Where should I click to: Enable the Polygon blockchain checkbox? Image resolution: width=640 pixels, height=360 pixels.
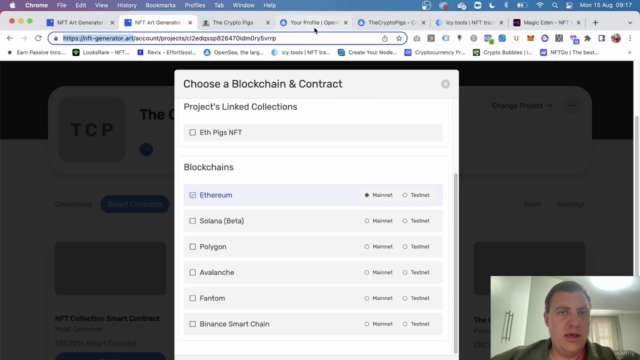pos(193,247)
